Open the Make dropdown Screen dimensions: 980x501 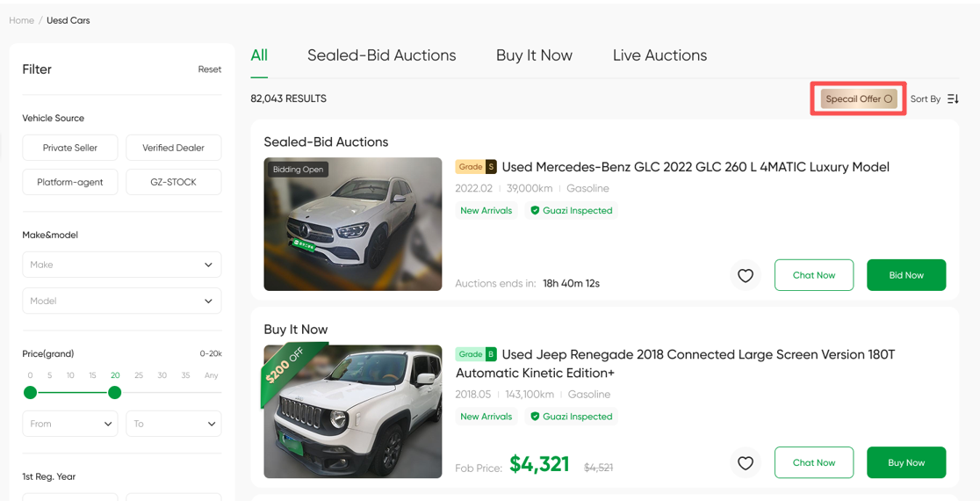(x=121, y=265)
